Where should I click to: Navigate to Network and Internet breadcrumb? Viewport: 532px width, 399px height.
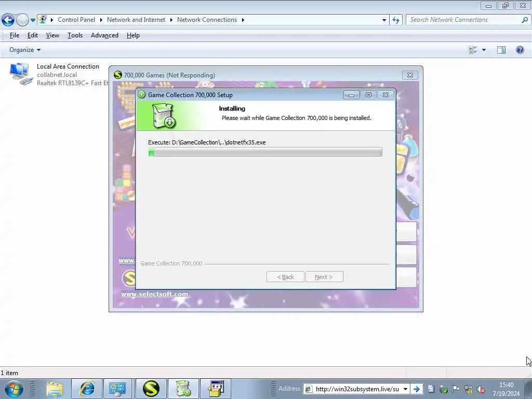click(136, 20)
